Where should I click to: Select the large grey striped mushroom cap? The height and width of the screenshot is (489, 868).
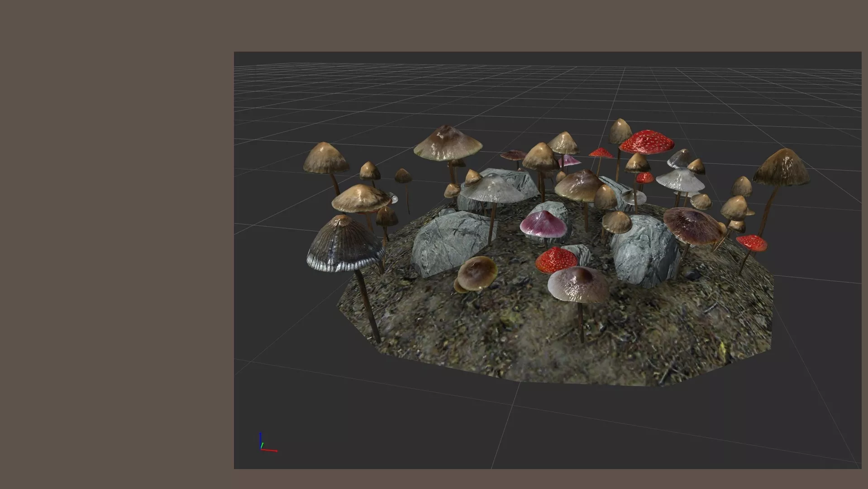(345, 244)
